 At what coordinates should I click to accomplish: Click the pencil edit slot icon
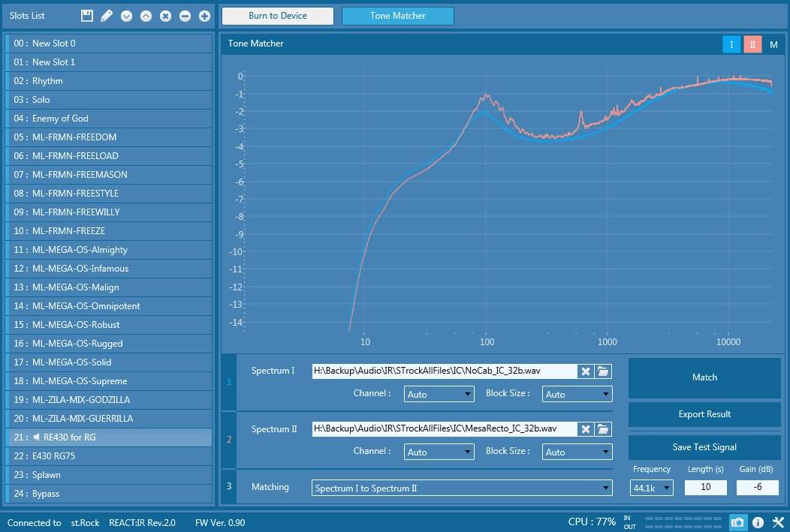tap(107, 16)
